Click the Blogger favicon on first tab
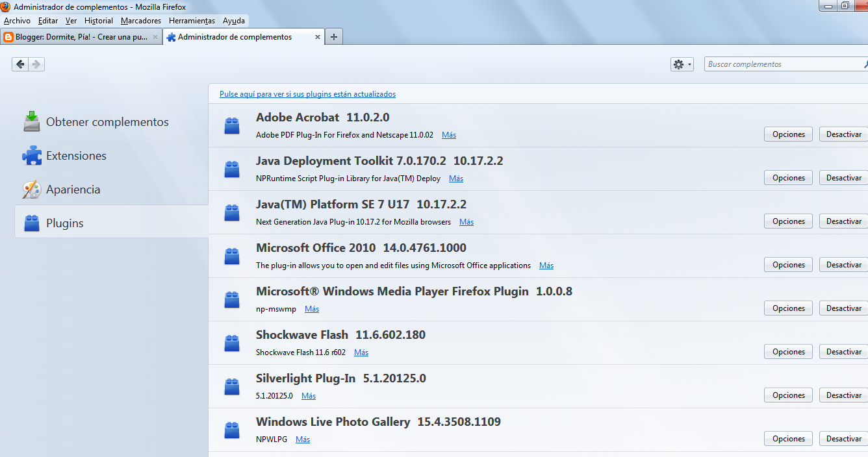This screenshot has height=457, width=868. pyautogui.click(x=8, y=37)
